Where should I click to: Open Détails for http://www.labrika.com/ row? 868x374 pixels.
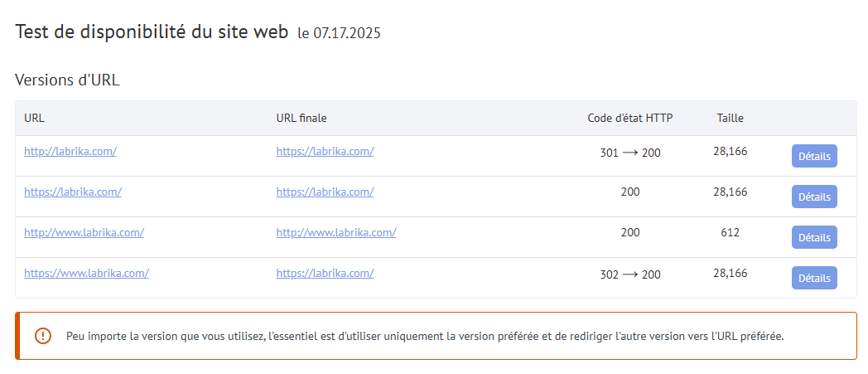pyautogui.click(x=814, y=237)
